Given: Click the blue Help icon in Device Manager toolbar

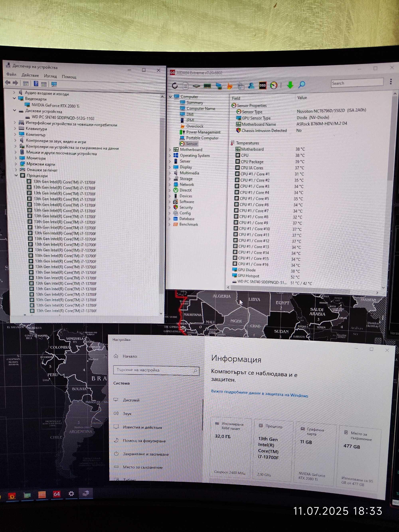Looking at the screenshot, I should (36, 84).
